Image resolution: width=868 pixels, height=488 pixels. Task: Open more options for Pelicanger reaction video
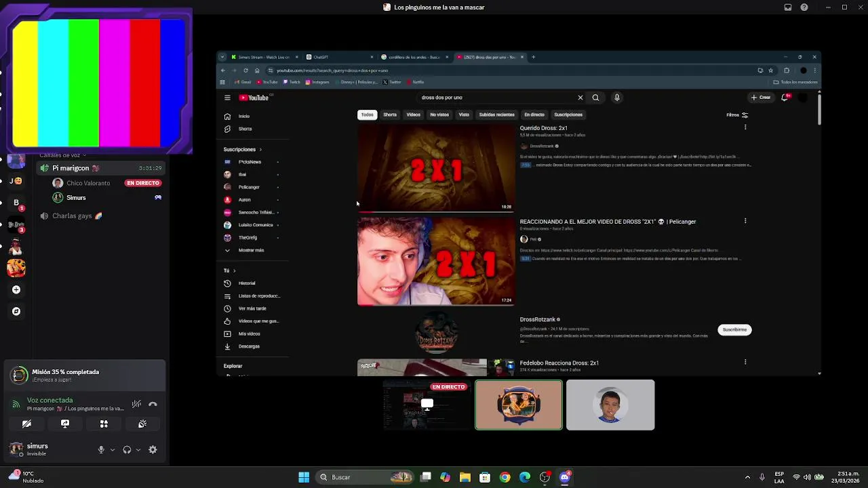click(x=745, y=221)
